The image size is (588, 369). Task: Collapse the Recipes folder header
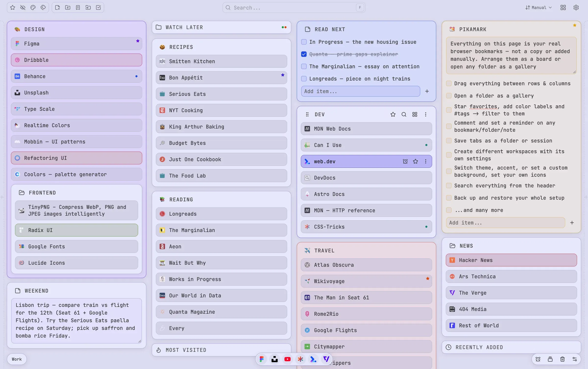[221, 47]
